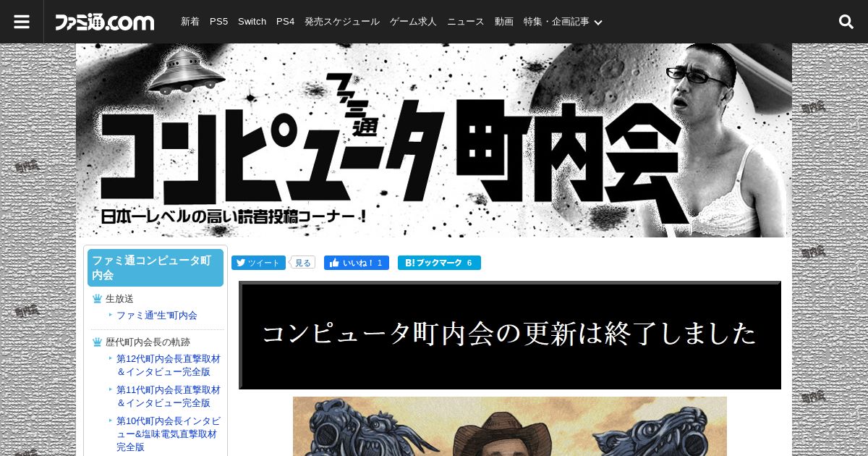Select the cowboy illustration below the notice
Image resolution: width=868 pixels, height=456 pixels.
point(510,426)
